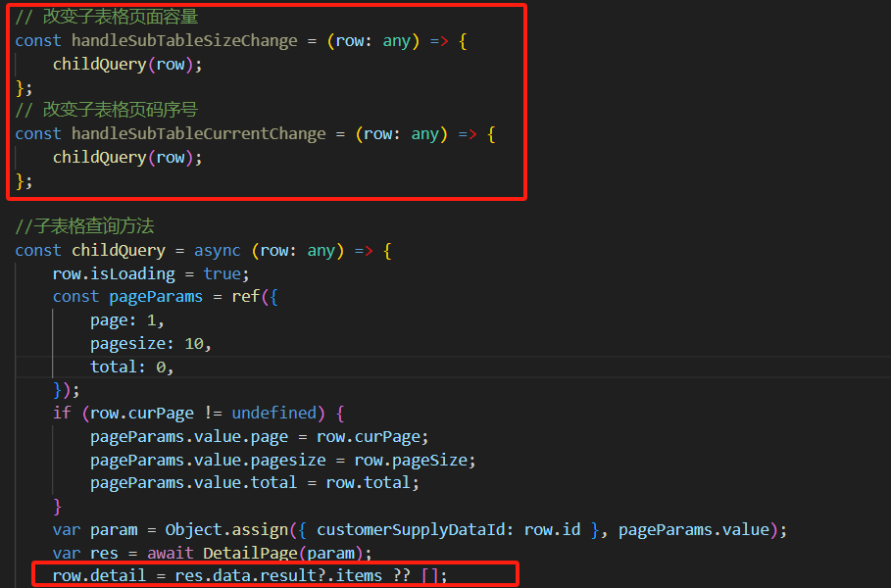
Task: Click 'customerSupplyDataId' property key
Action: [411, 530]
